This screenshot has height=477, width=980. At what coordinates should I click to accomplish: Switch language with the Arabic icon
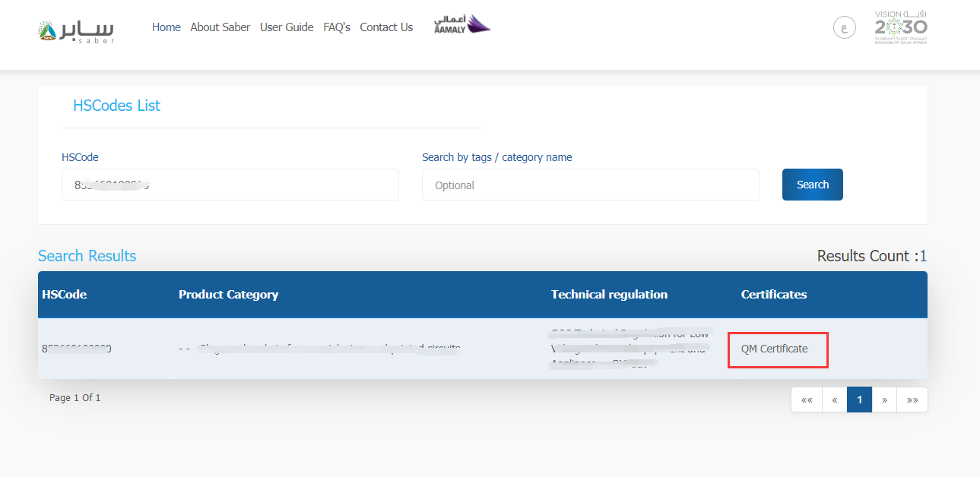844,29
